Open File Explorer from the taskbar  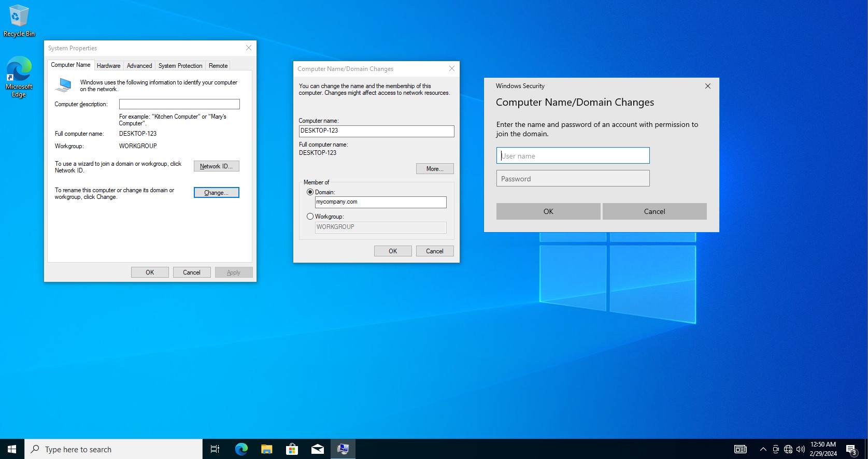coord(266,449)
